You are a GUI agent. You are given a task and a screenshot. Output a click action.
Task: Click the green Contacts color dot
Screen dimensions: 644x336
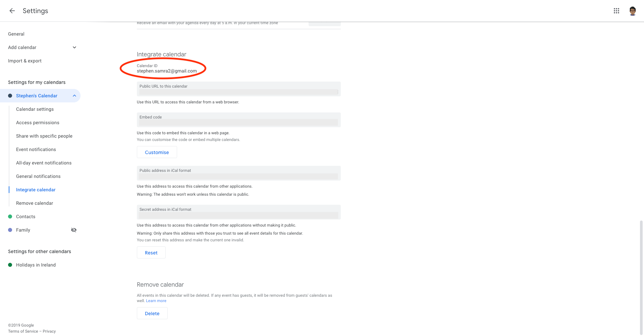point(10,217)
